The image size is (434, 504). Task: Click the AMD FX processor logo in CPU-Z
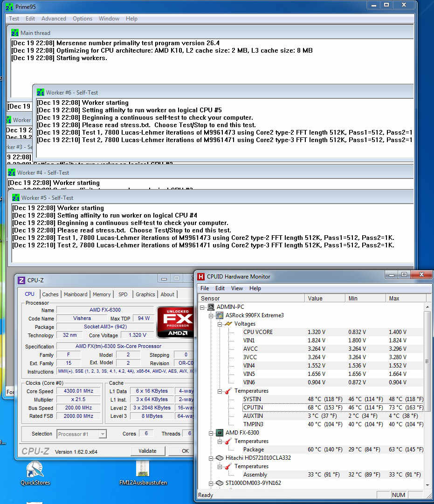(x=175, y=322)
